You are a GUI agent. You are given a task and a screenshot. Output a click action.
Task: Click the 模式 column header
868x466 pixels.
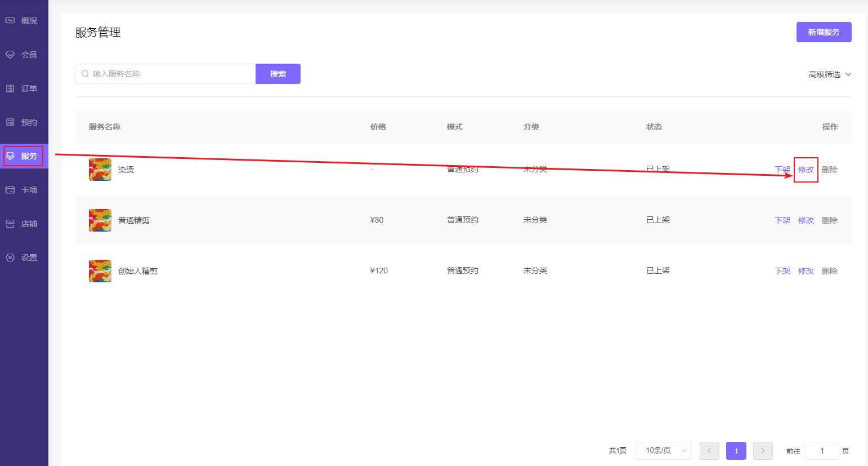[455, 127]
